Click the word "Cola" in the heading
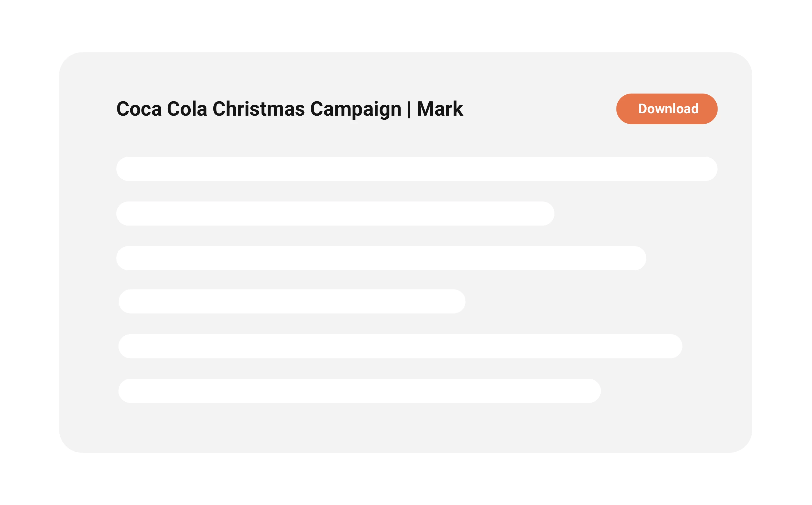This screenshot has height=505, width=812. [187, 109]
